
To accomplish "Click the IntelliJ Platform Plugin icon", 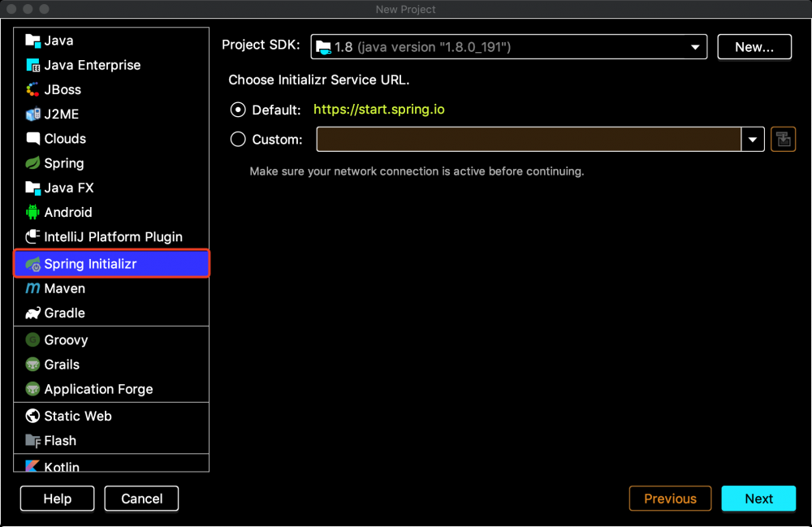I will pyautogui.click(x=32, y=236).
